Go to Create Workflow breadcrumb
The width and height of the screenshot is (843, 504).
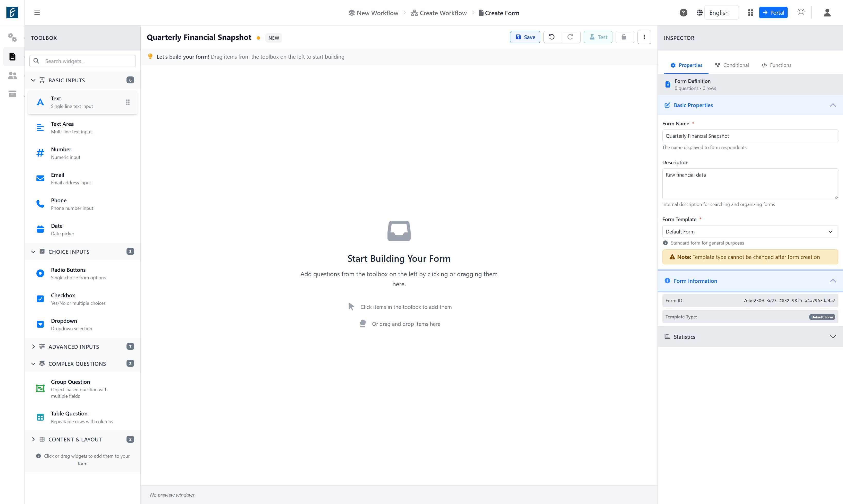point(439,13)
